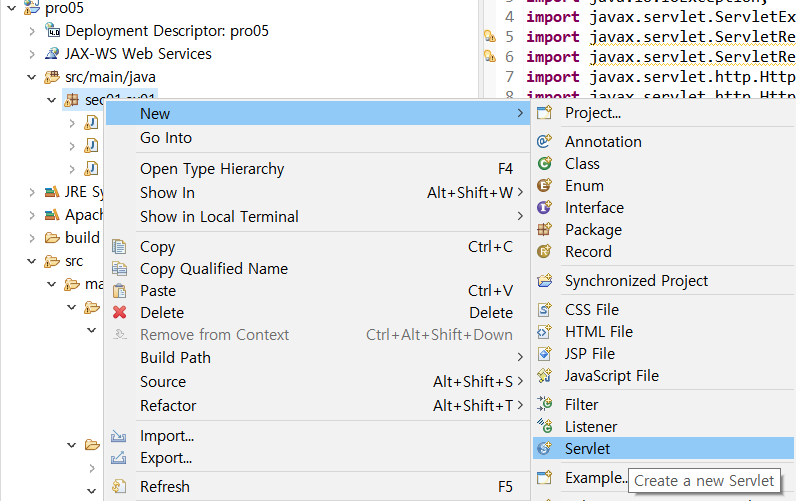
Task: Expand the Apache library node
Action: (x=32, y=215)
